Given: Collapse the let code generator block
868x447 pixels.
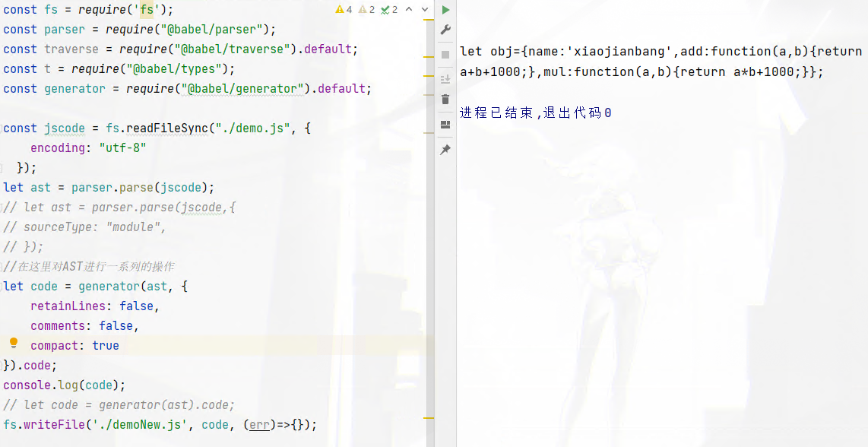Looking at the screenshot, I should coord(2,287).
